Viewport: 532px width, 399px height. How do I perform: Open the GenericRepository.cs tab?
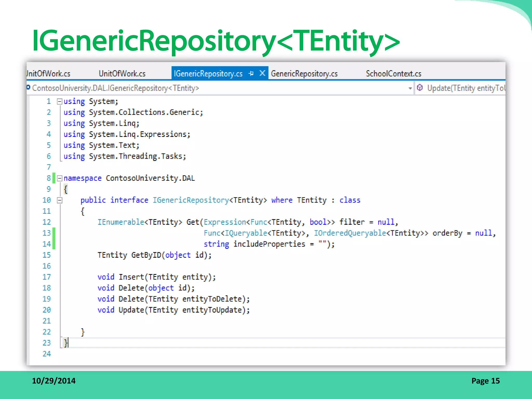click(x=304, y=74)
